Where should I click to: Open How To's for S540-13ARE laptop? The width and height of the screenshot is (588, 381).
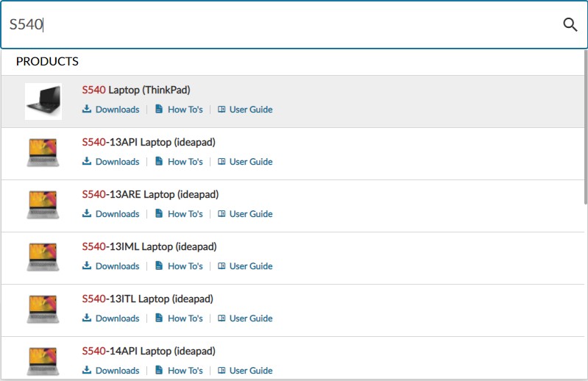pos(185,214)
